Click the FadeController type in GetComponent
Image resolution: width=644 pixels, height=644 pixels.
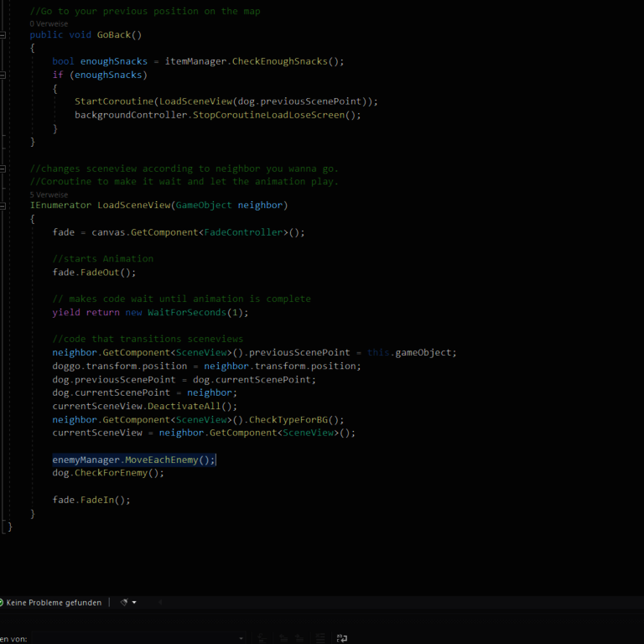tap(243, 232)
